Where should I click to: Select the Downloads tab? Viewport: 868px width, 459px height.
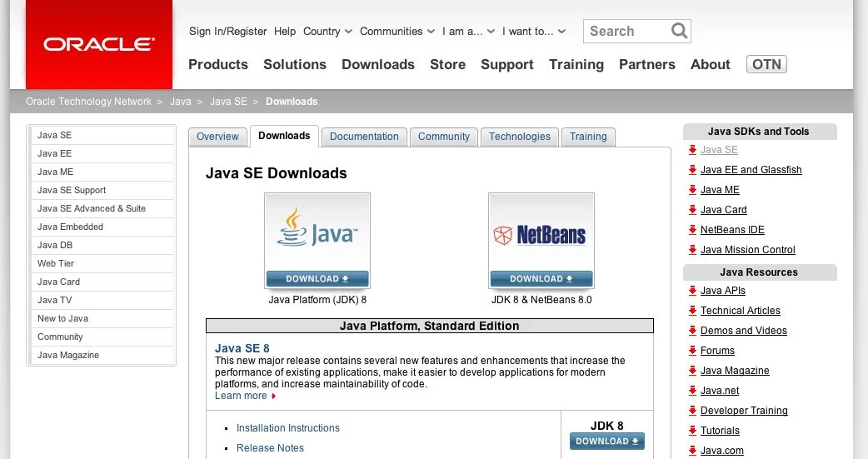(x=284, y=137)
